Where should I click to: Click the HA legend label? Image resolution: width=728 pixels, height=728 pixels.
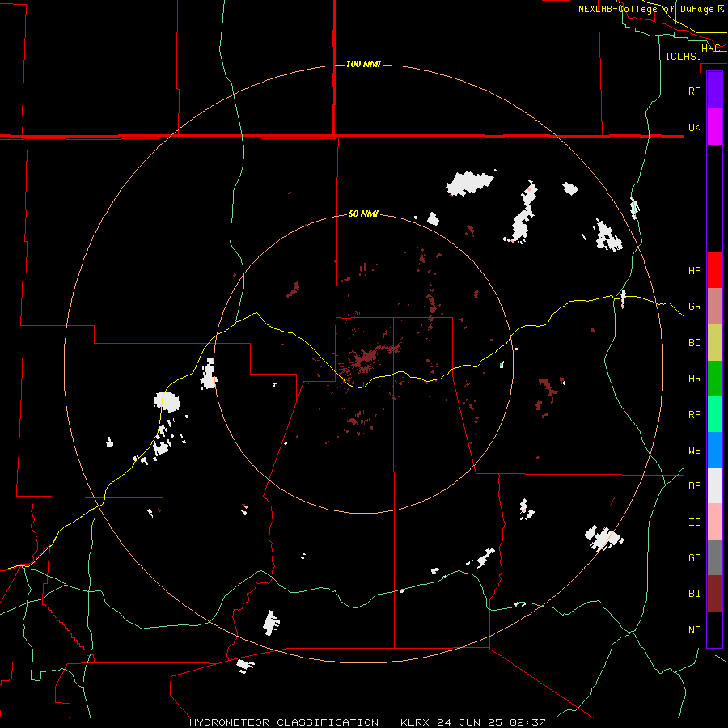coord(694,271)
